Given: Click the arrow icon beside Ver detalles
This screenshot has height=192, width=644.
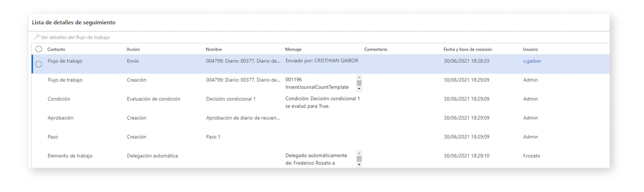Looking at the screenshot, I should 36,37.
